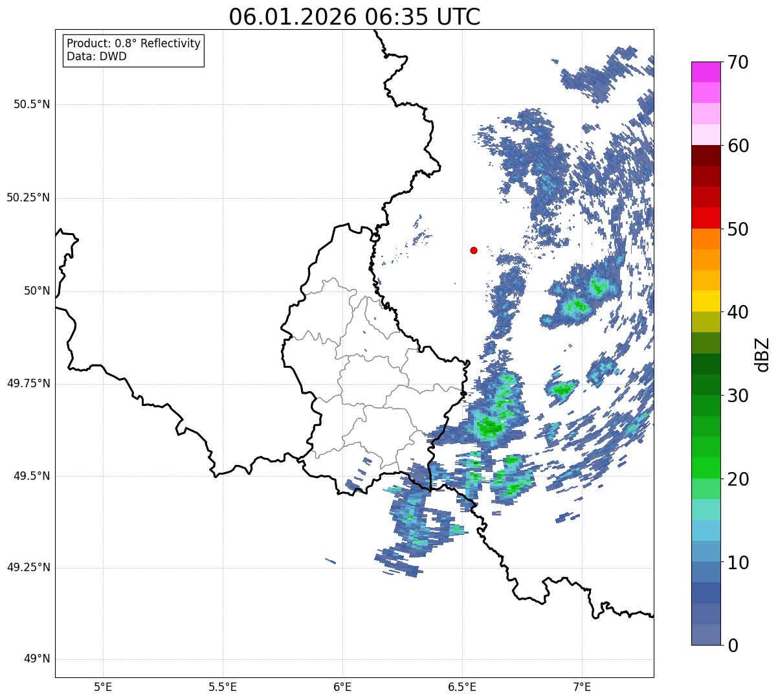Pick the bright red colorbar swatch above 50

click(x=706, y=218)
